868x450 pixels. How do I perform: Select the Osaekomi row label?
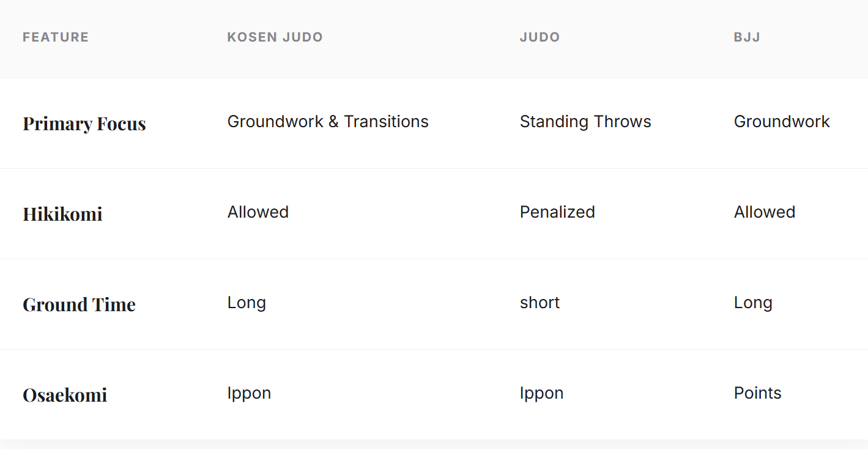pyautogui.click(x=65, y=395)
